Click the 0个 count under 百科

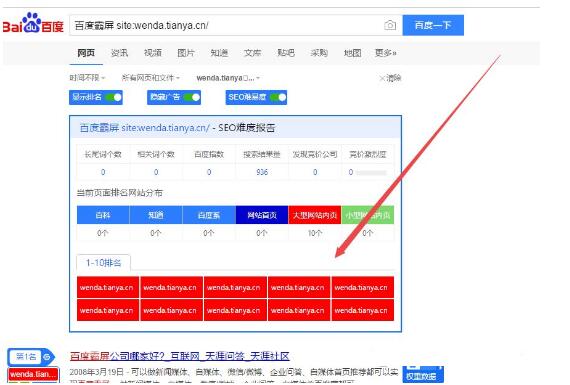click(103, 233)
